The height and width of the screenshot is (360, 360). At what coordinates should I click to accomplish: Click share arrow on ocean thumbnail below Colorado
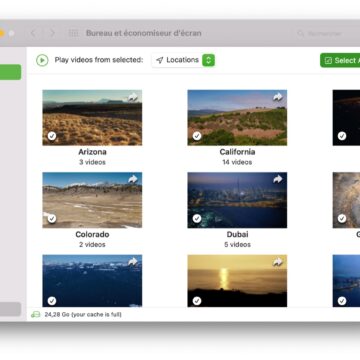point(133,262)
